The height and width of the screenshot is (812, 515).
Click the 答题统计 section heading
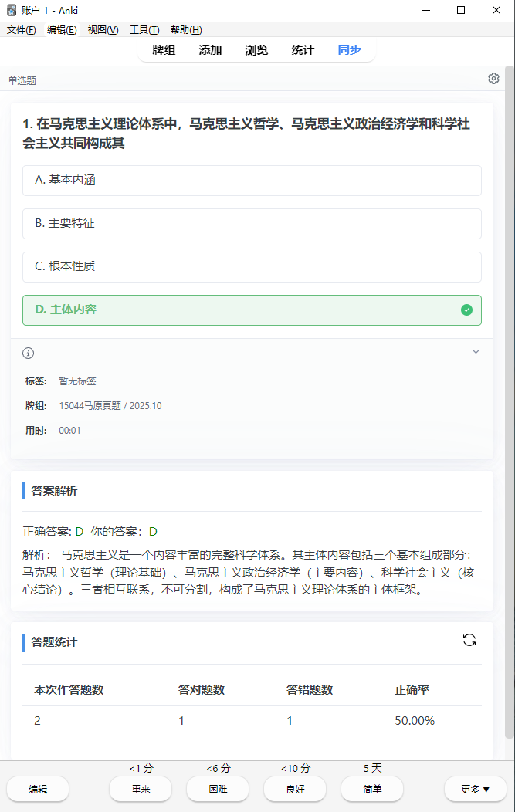pyautogui.click(x=54, y=643)
